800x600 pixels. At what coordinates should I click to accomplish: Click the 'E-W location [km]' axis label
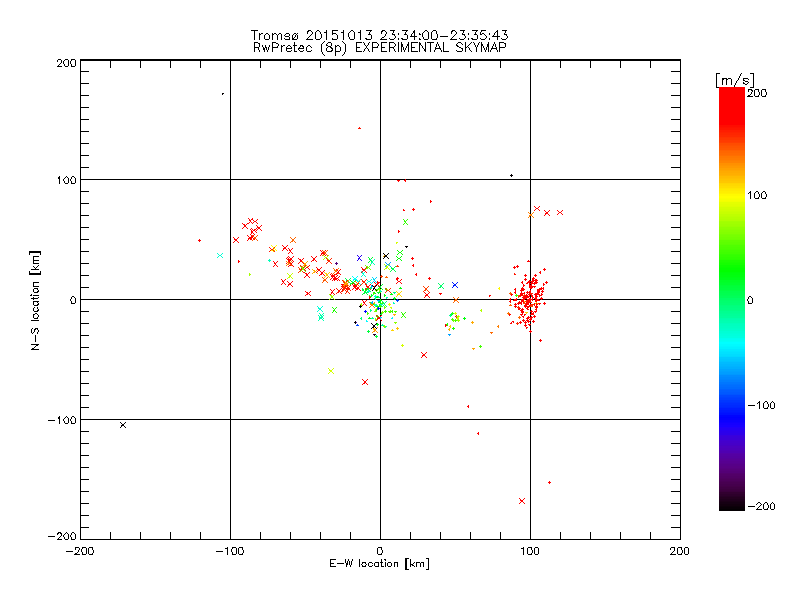pyautogui.click(x=379, y=563)
